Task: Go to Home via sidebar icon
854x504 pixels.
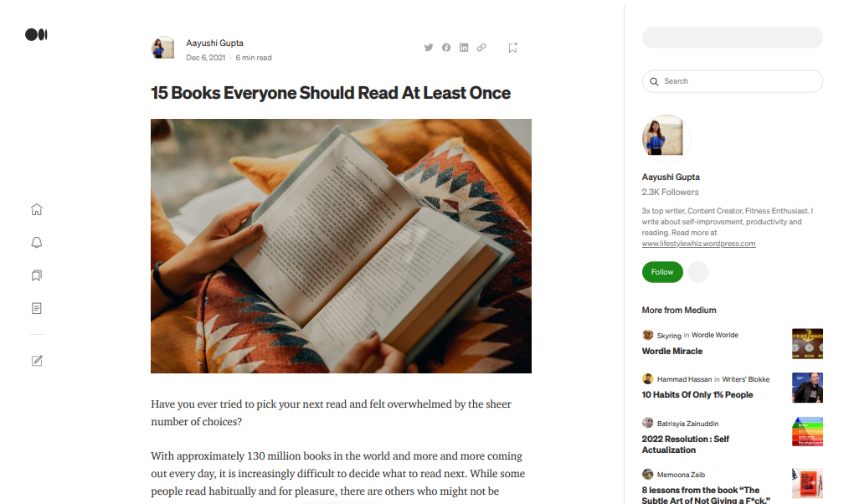Action: [x=37, y=209]
